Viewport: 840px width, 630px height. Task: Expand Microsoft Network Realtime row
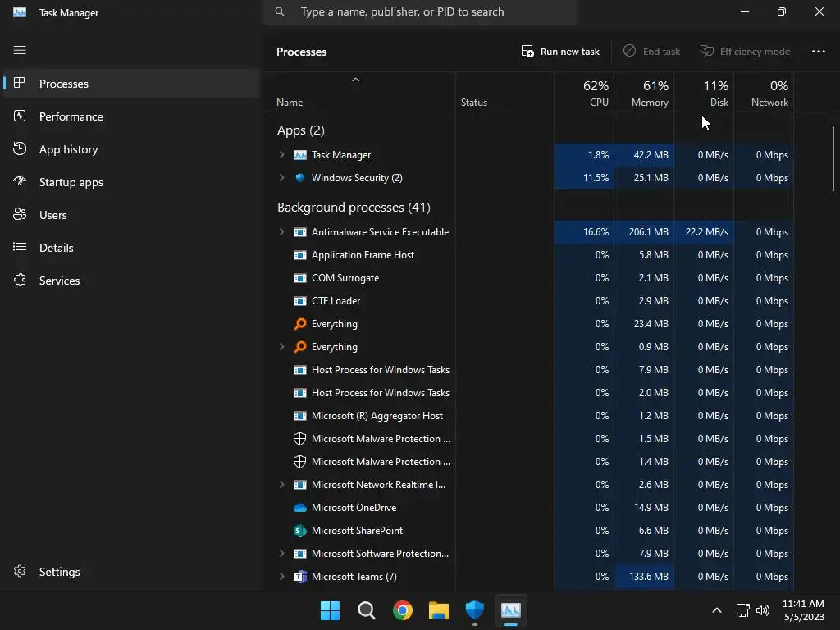(x=281, y=484)
